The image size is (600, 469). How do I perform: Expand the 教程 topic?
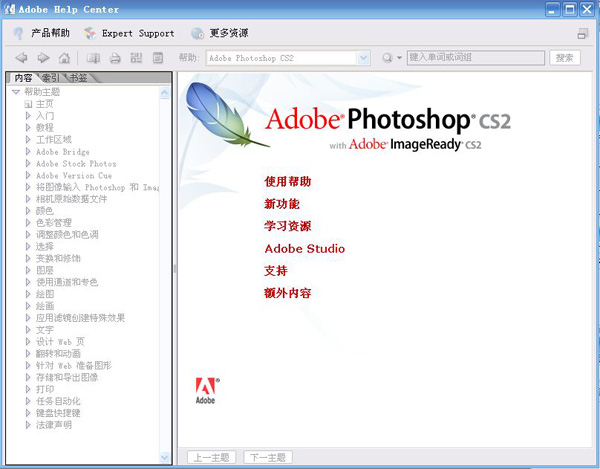click(28, 127)
